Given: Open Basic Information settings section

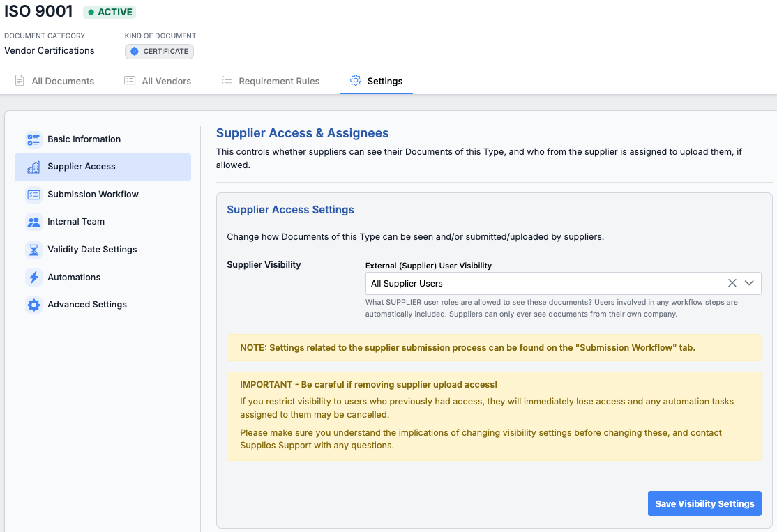Looking at the screenshot, I should tap(103, 139).
